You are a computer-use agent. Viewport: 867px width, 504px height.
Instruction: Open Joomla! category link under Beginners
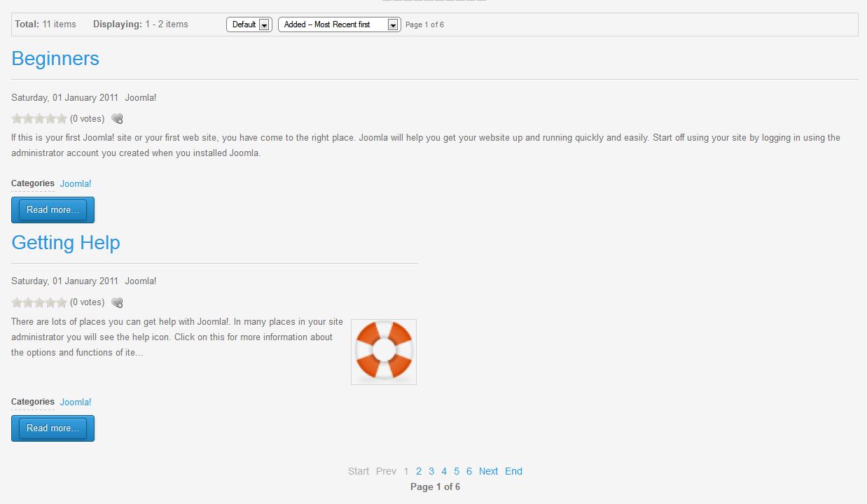coord(76,184)
